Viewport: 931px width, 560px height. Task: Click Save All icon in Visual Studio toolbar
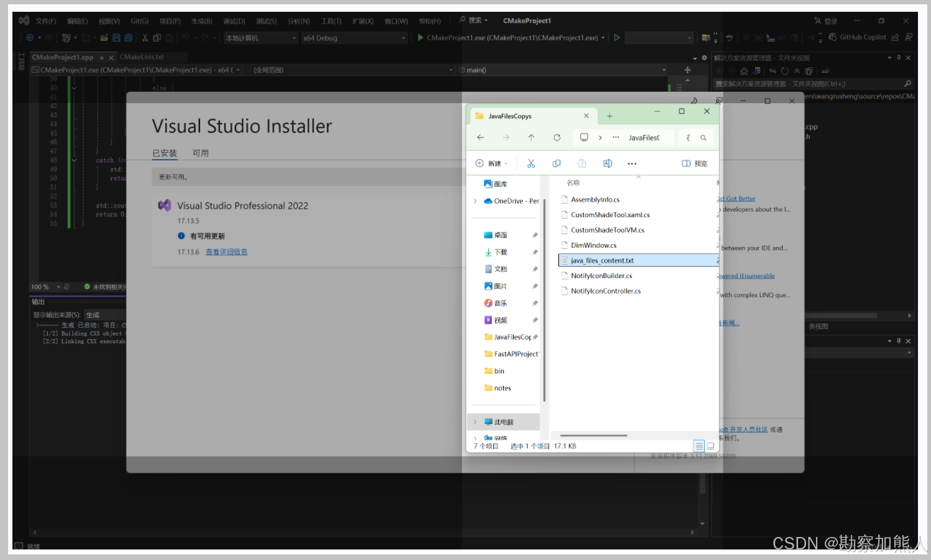128,38
